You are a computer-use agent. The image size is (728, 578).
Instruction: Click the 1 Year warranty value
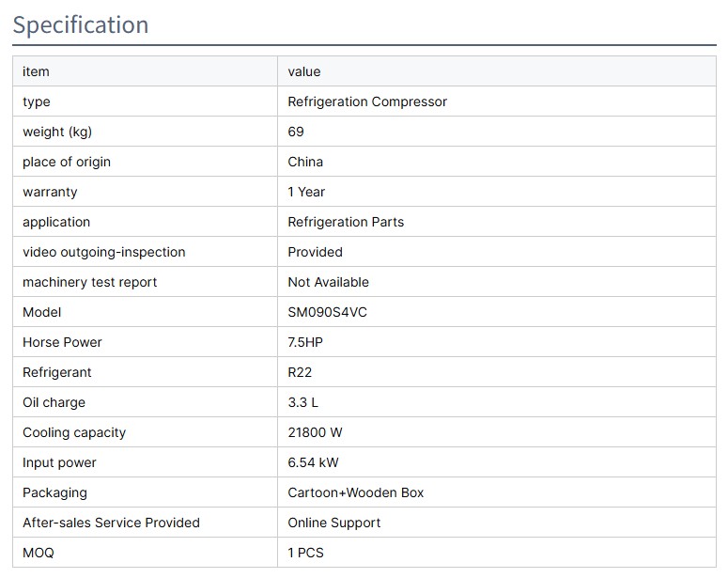pos(306,192)
